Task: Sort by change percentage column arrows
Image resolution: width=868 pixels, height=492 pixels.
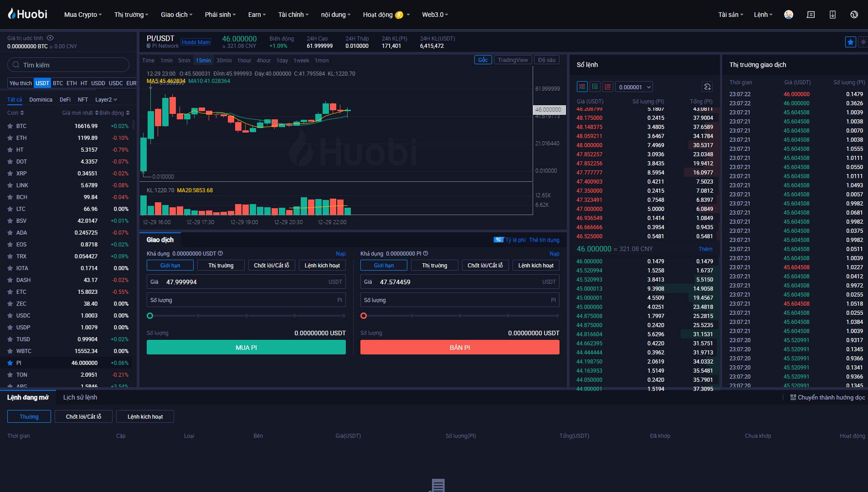Action: tap(128, 113)
